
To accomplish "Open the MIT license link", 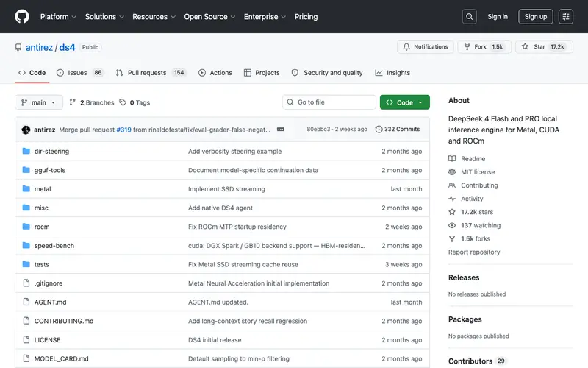I will (x=478, y=172).
